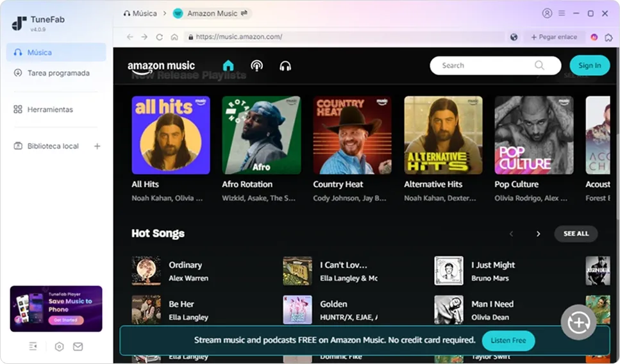Open the Alternative Hits playlist cover

click(443, 135)
